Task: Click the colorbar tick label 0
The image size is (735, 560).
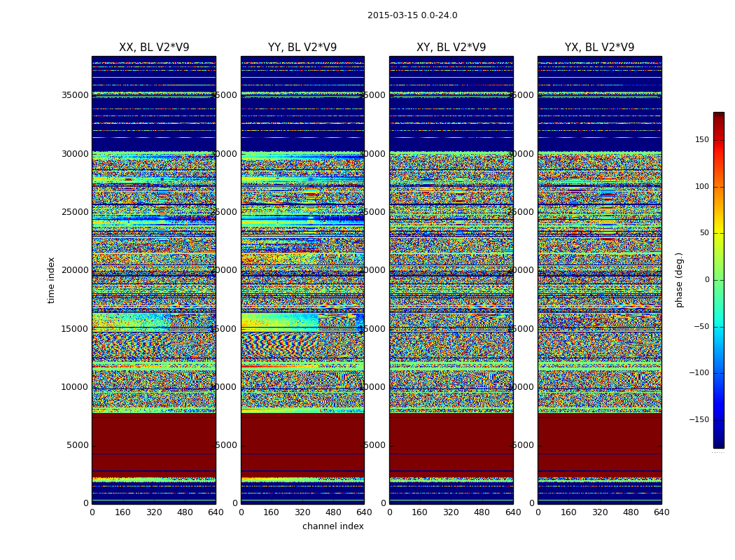Action: 707,280
